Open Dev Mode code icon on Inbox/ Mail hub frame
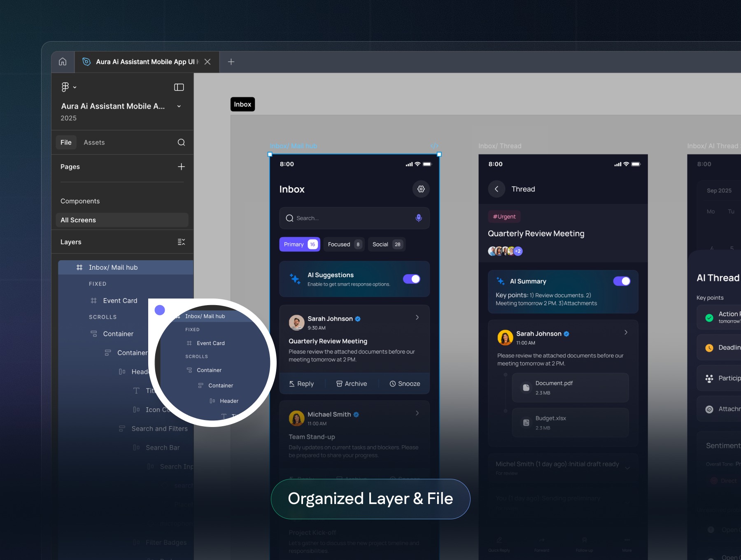The height and width of the screenshot is (560, 741). click(x=435, y=146)
